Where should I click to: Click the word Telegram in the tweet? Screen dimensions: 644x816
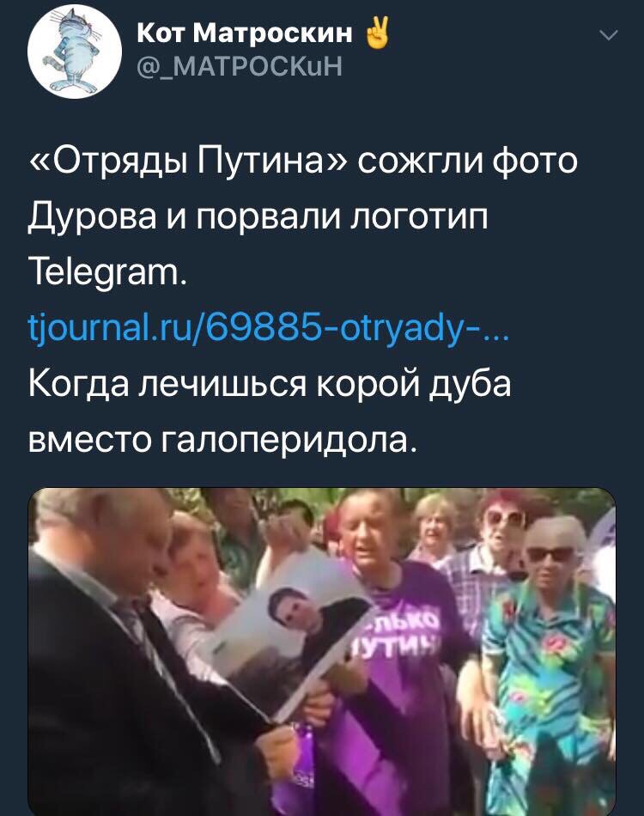104,271
